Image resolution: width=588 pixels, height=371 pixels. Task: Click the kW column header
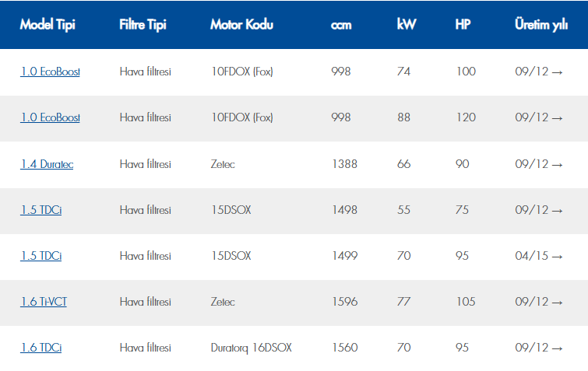click(x=406, y=25)
